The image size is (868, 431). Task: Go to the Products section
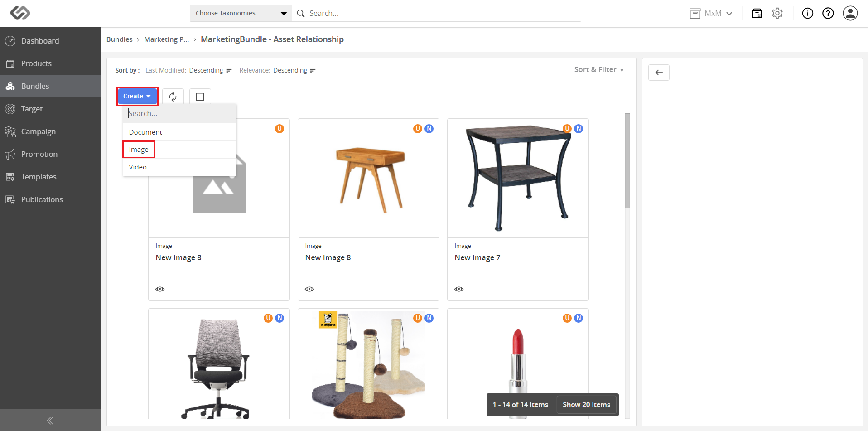50,63
